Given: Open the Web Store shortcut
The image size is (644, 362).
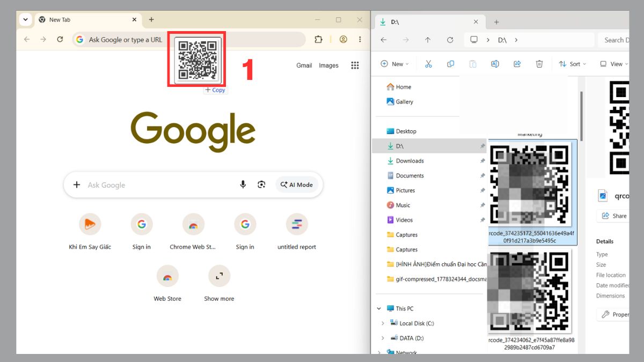Looking at the screenshot, I should click(x=167, y=284).
